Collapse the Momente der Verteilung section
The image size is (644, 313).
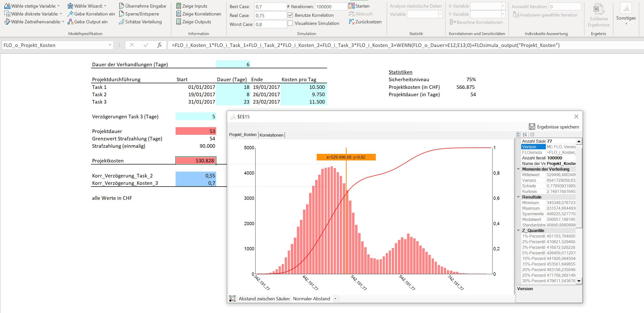coord(518,169)
